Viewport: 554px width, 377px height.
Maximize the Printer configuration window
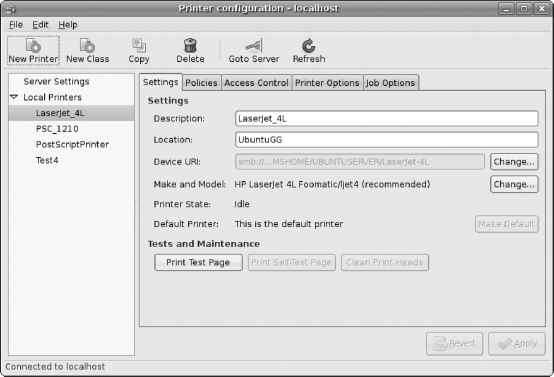(x=524, y=8)
